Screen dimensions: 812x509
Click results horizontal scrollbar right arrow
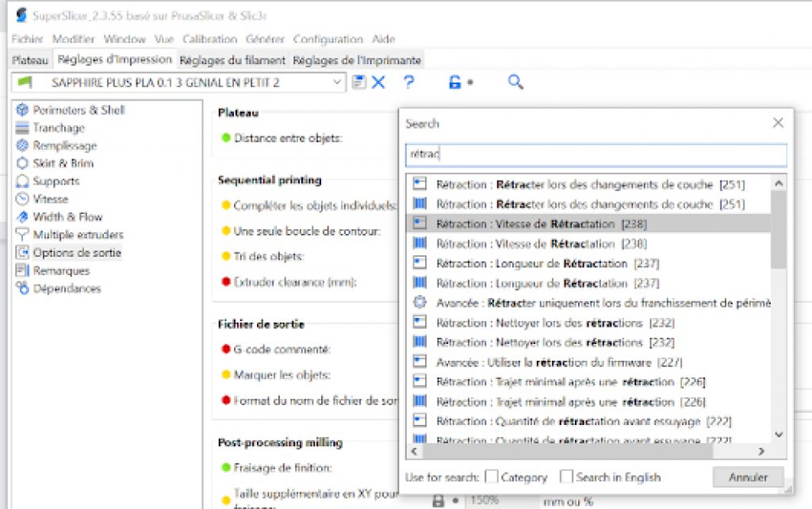(x=761, y=452)
